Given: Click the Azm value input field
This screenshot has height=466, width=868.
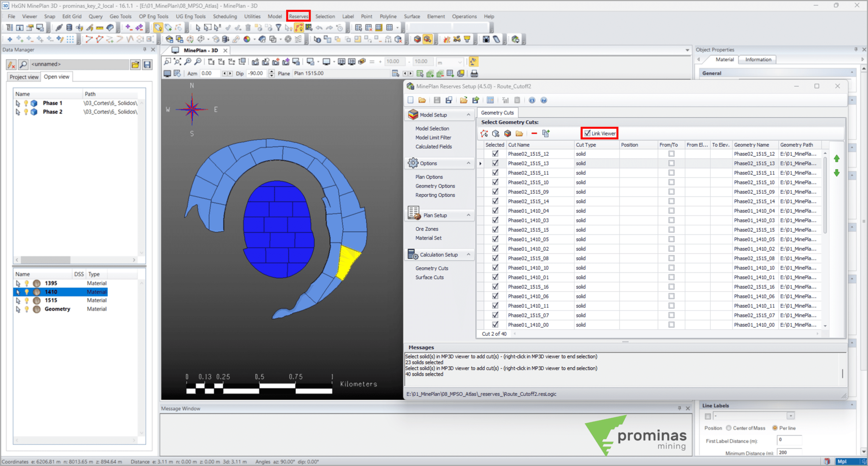Looking at the screenshot, I should 210,73.
